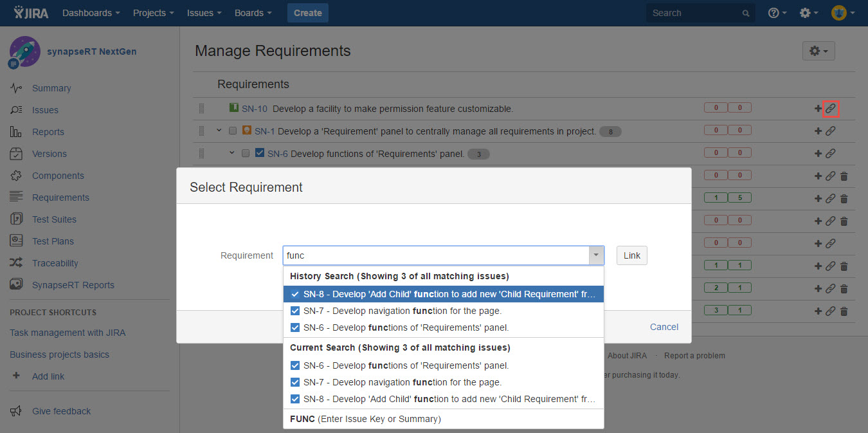Select SN-8 under History Search
This screenshot has width=868, height=433.
pos(444,294)
